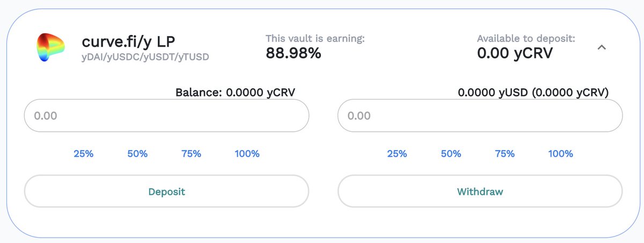
Task: Choose 25% under the withdraw field
Action: 397,154
